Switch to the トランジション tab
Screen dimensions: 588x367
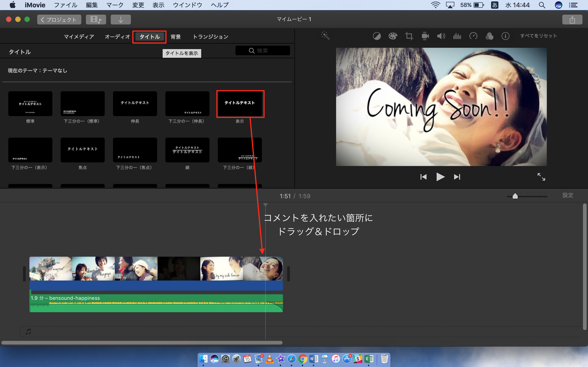[x=210, y=36]
